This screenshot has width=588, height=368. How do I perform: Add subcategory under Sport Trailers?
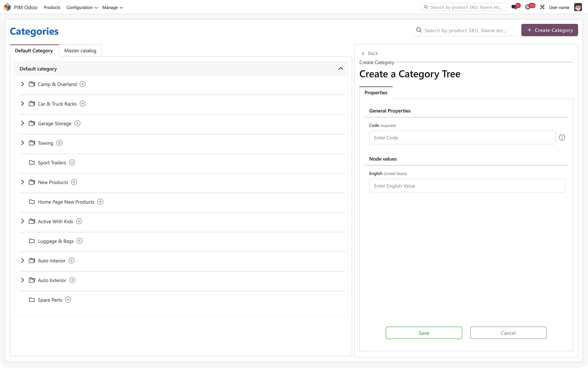[x=72, y=163]
